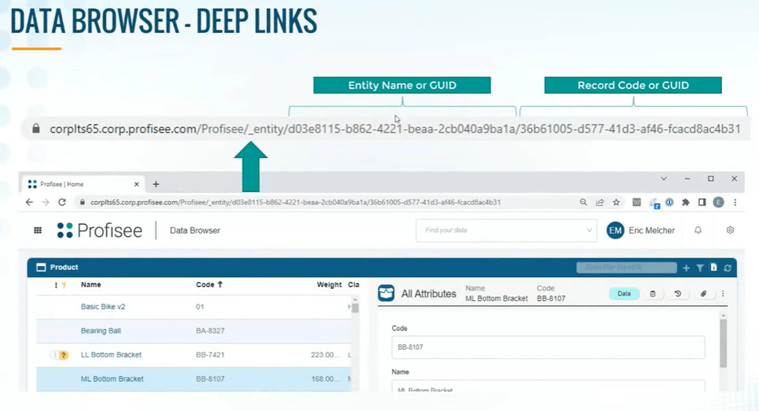
Task: Click the export document icon in Product bar
Action: coord(713,267)
